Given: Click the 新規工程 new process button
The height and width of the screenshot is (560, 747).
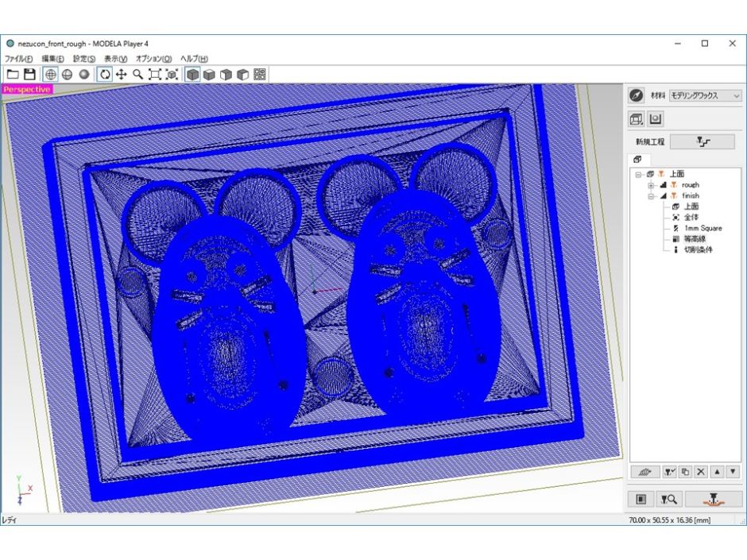Looking at the screenshot, I should (x=702, y=141).
